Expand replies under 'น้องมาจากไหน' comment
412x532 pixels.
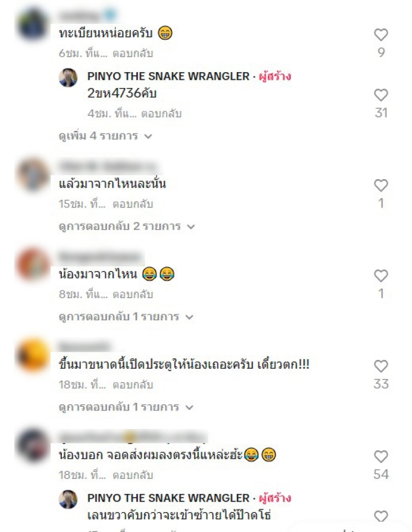click(x=126, y=317)
